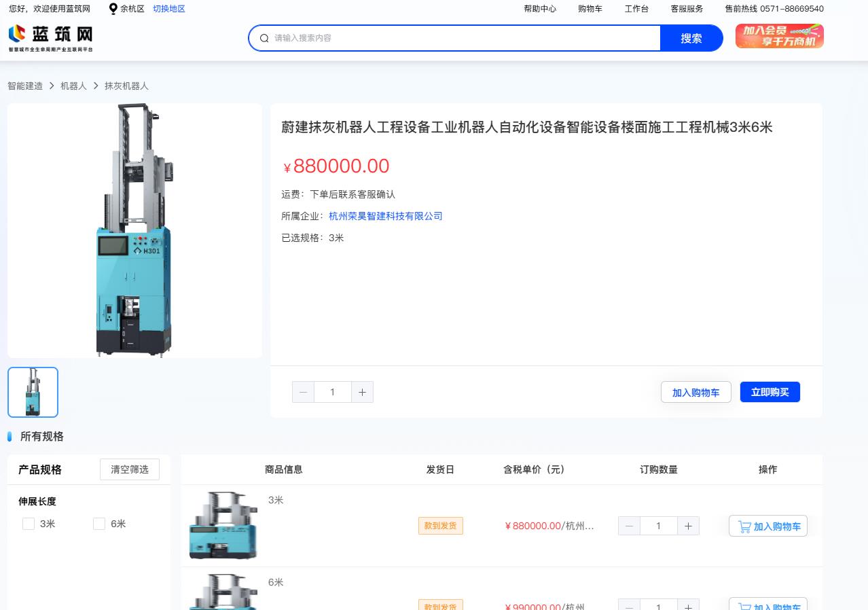The height and width of the screenshot is (610, 868).
Task: Click the magnifier icon in search box
Action: (264, 38)
